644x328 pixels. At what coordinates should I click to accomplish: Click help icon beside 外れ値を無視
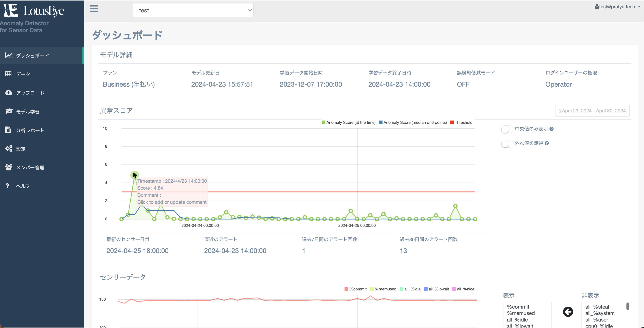point(547,143)
